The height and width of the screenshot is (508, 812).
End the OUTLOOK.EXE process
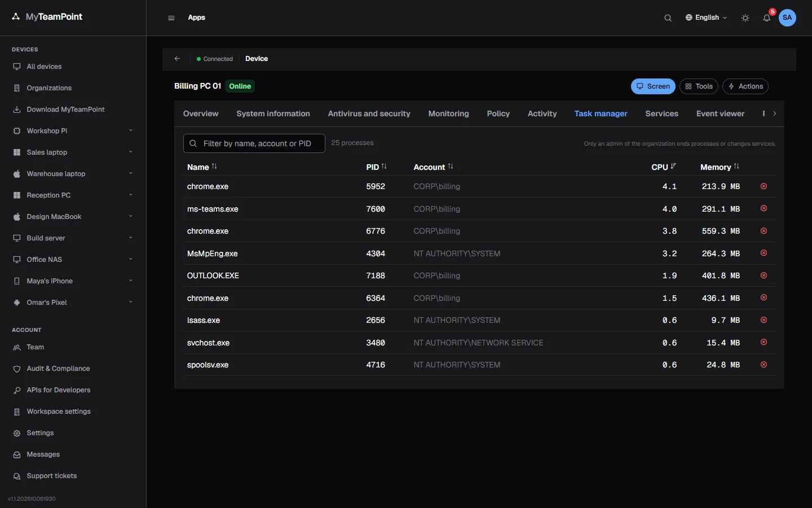(x=764, y=275)
